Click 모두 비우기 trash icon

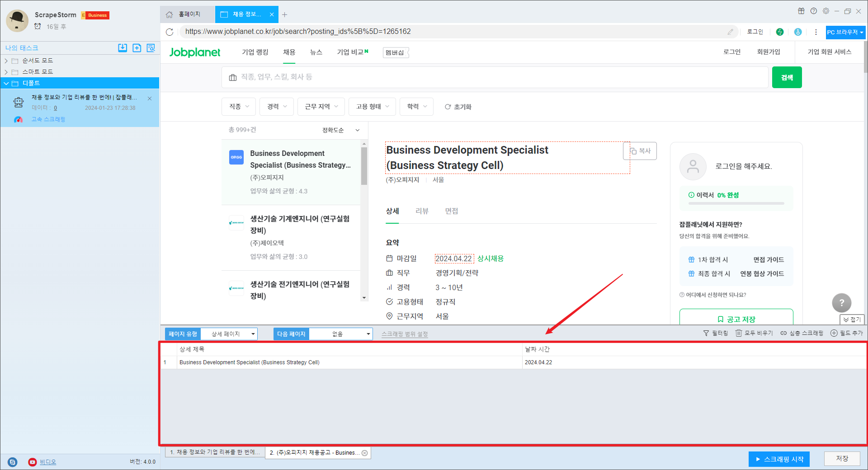tap(739, 333)
